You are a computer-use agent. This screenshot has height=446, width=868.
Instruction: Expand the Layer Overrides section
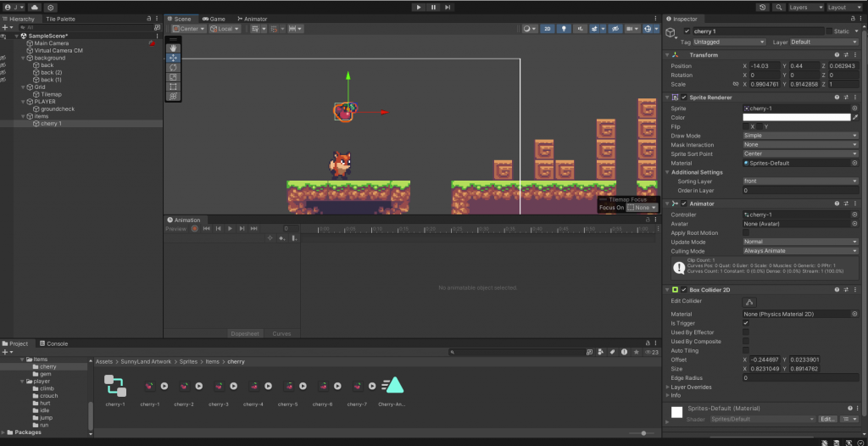pos(668,387)
